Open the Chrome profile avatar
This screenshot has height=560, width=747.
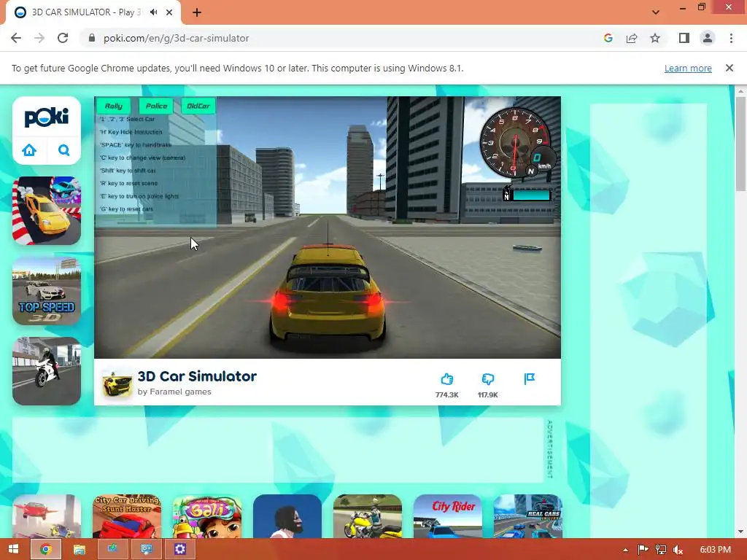tap(708, 38)
